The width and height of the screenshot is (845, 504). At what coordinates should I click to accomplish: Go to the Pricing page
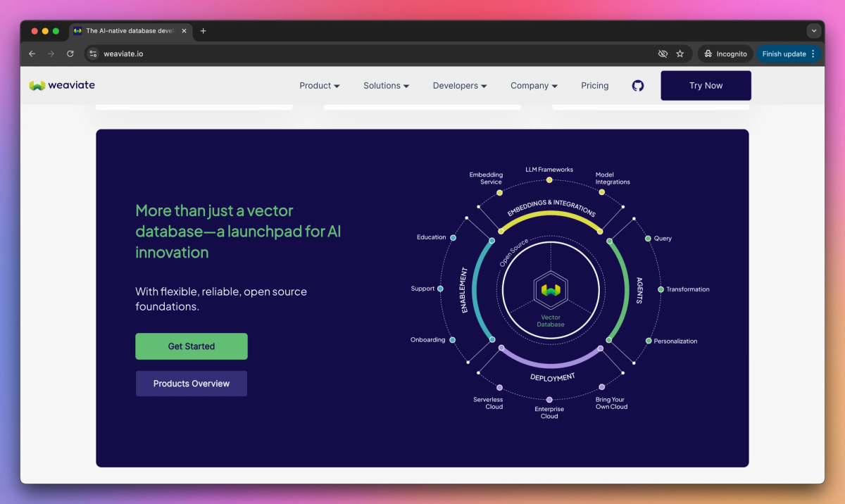pyautogui.click(x=595, y=86)
